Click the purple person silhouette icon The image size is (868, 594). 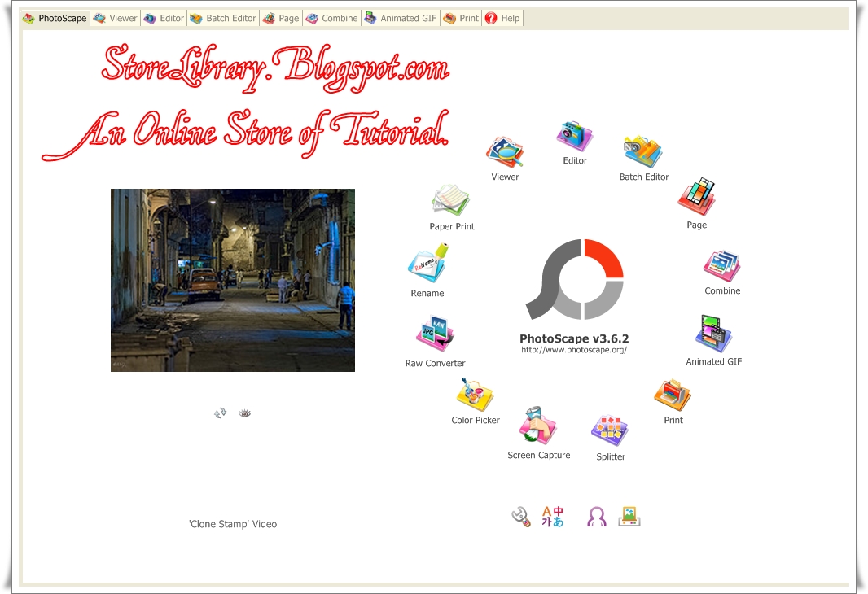pyautogui.click(x=597, y=518)
